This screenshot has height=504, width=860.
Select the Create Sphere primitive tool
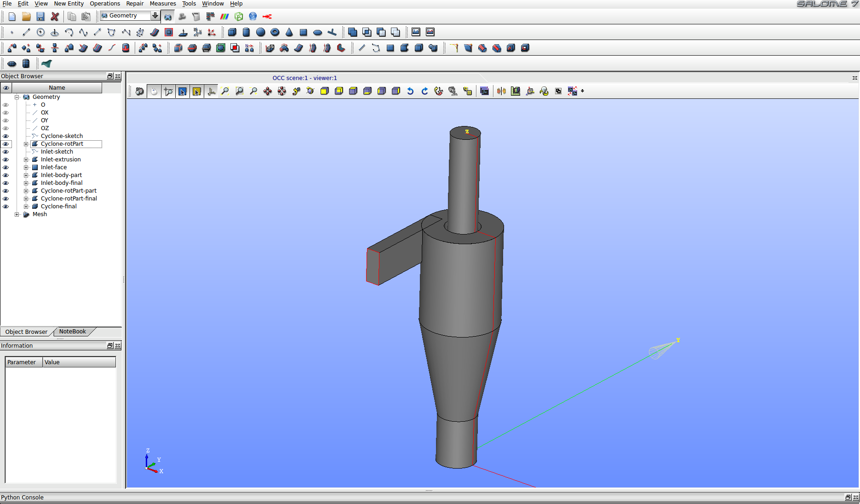point(260,32)
